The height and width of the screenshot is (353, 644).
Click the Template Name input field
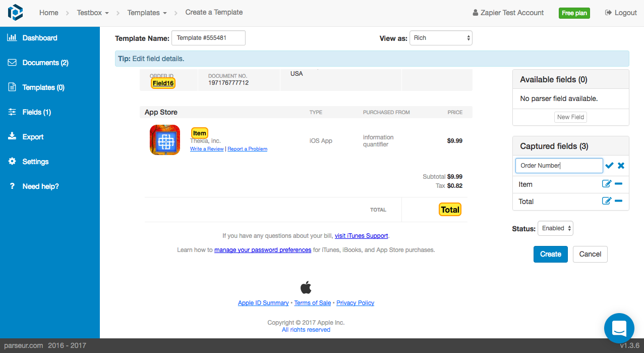pyautogui.click(x=208, y=38)
